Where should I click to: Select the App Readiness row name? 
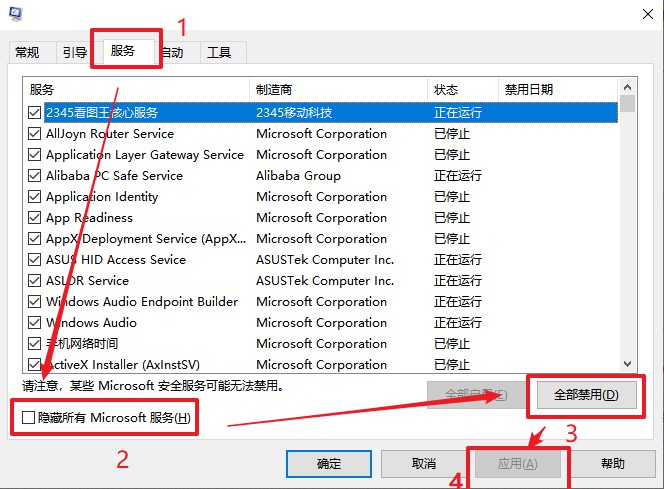point(89,218)
